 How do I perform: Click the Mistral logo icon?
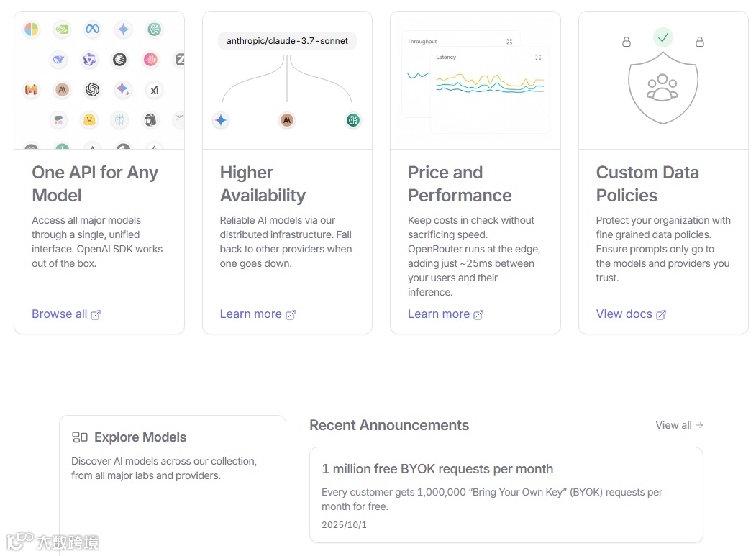(31, 90)
